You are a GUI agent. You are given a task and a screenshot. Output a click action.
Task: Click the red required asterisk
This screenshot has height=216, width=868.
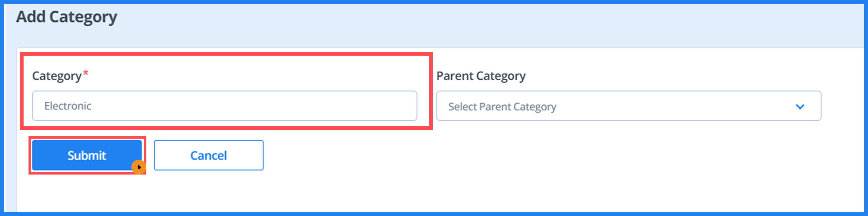[86, 73]
